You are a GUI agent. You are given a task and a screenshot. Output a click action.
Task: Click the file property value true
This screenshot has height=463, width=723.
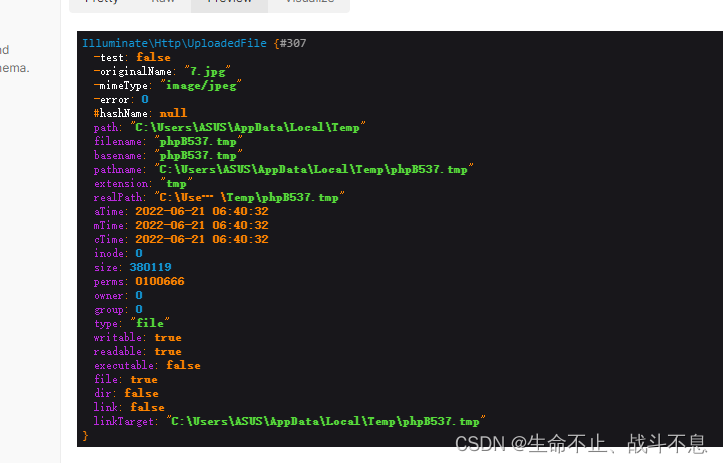click(144, 380)
